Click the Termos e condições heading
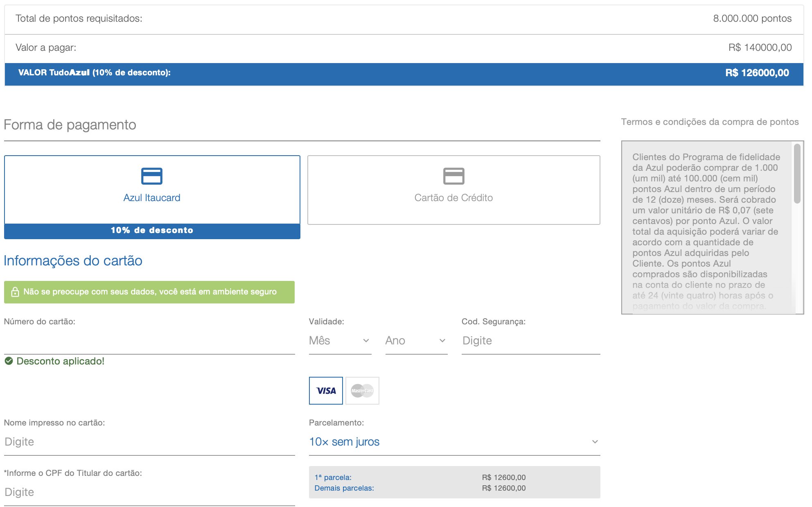 710,122
